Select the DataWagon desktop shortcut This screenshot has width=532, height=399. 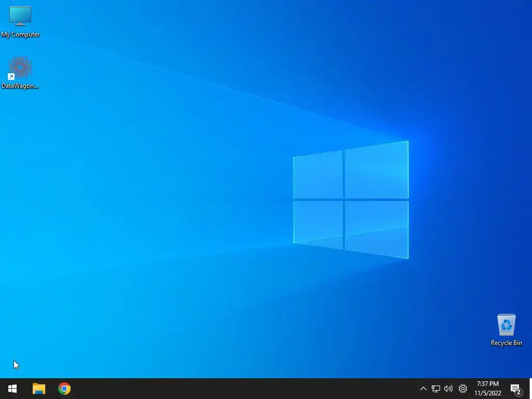pyautogui.click(x=20, y=73)
